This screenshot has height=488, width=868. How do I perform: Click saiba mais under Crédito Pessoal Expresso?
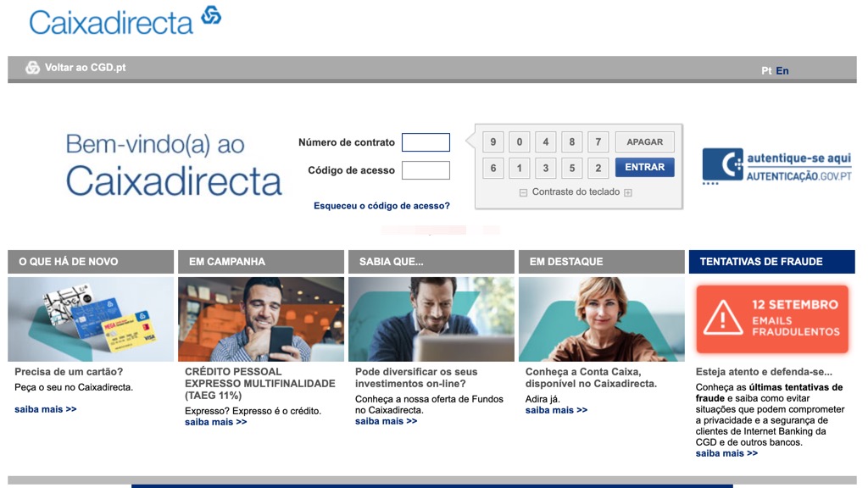[216, 422]
